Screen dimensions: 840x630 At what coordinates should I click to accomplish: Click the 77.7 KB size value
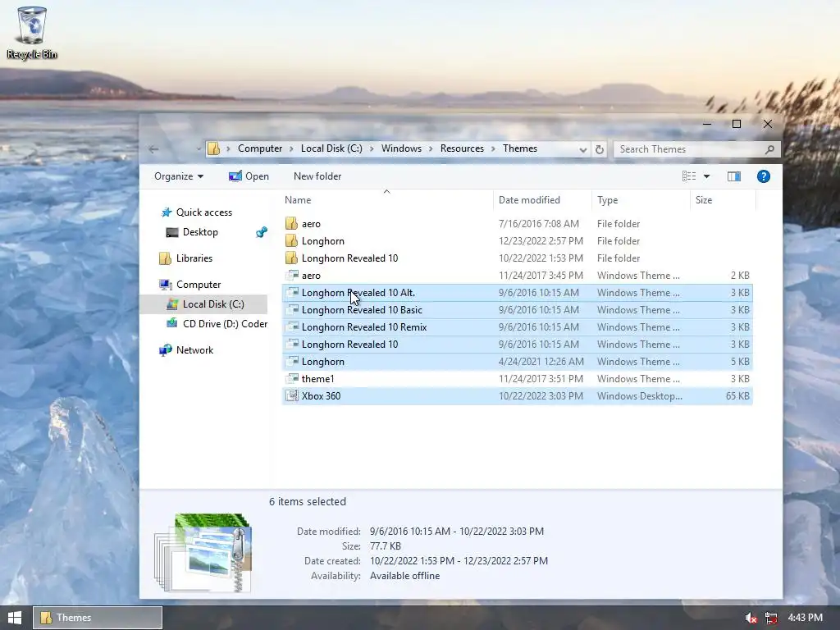click(x=386, y=546)
